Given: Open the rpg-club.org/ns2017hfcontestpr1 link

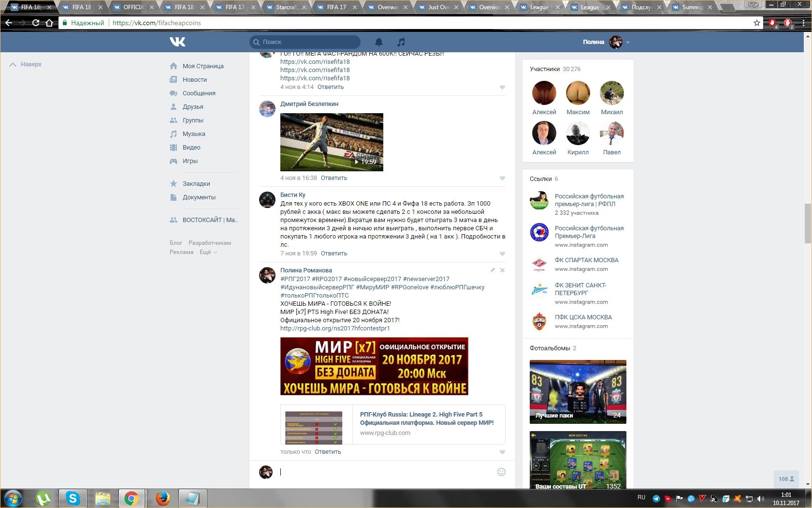Looking at the screenshot, I should 335,329.
